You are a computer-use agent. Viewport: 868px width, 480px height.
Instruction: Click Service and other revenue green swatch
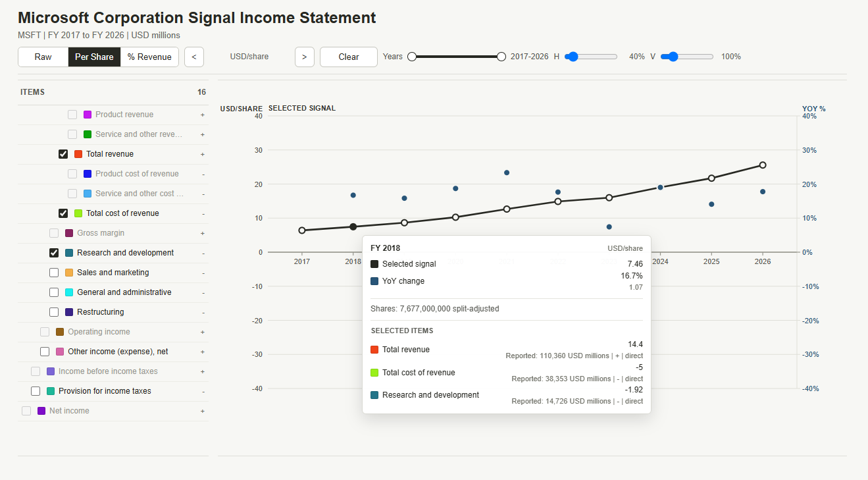tap(88, 134)
